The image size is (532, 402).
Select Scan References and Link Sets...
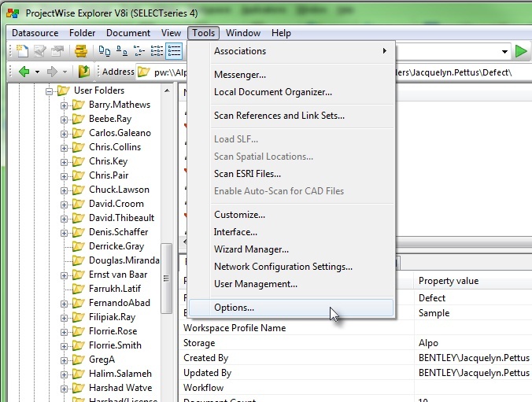tap(291, 116)
